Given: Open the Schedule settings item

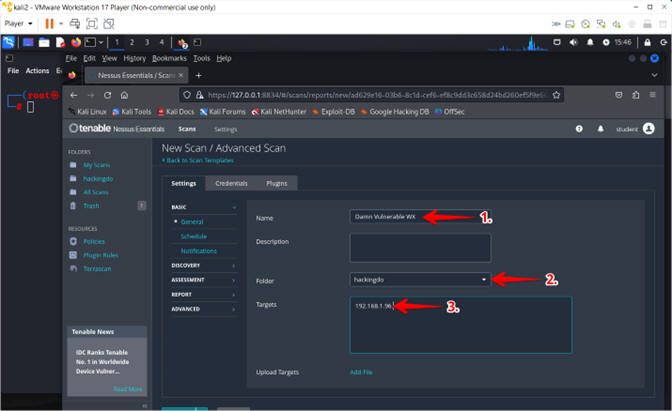Looking at the screenshot, I should (x=194, y=236).
